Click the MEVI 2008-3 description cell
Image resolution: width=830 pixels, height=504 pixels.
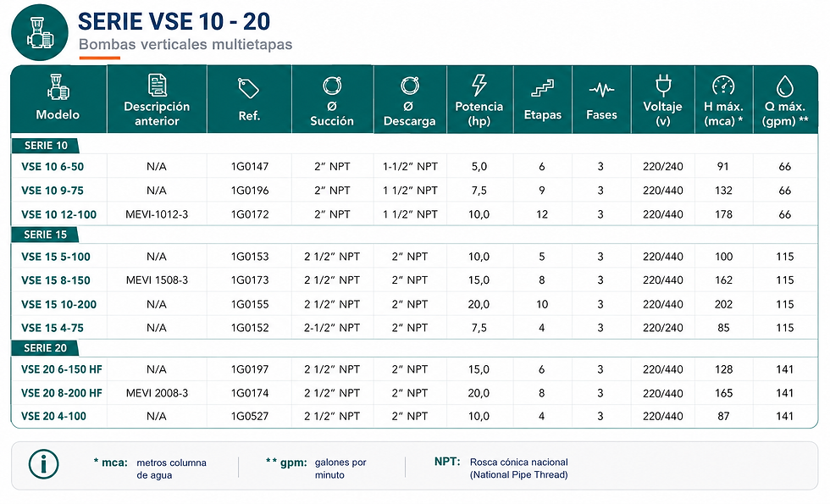(x=157, y=393)
